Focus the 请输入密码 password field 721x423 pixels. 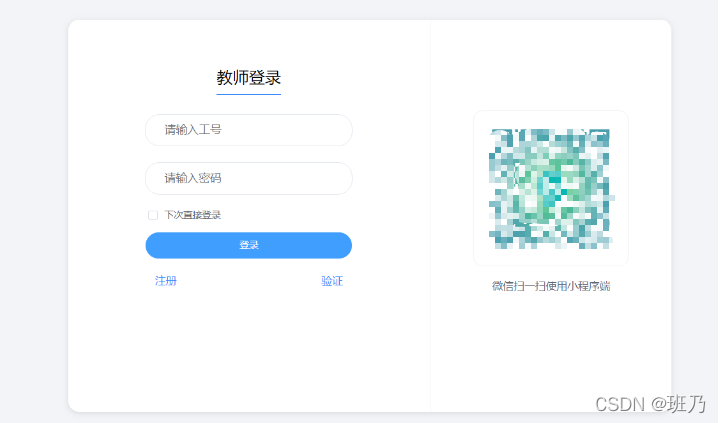coord(249,178)
